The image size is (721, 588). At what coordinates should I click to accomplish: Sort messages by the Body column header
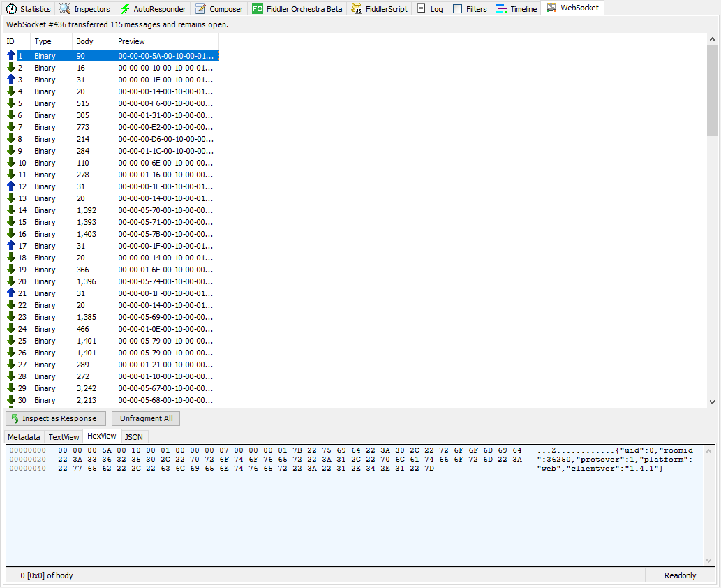click(84, 41)
